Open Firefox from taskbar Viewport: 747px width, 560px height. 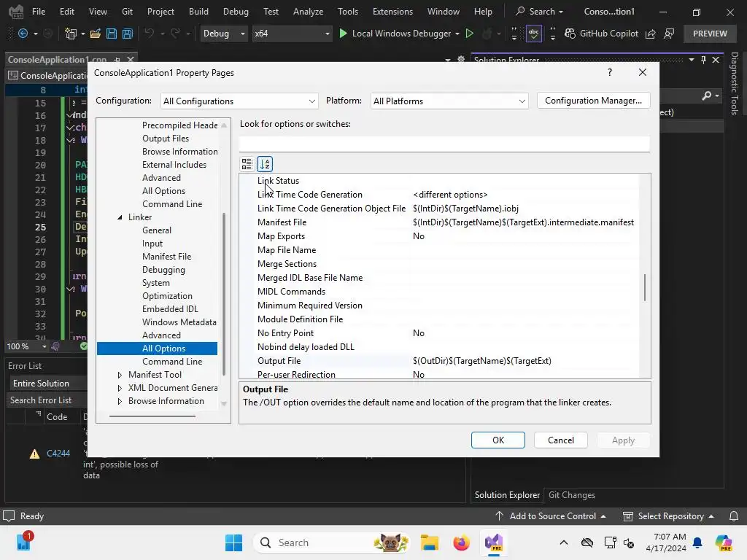pos(461,542)
